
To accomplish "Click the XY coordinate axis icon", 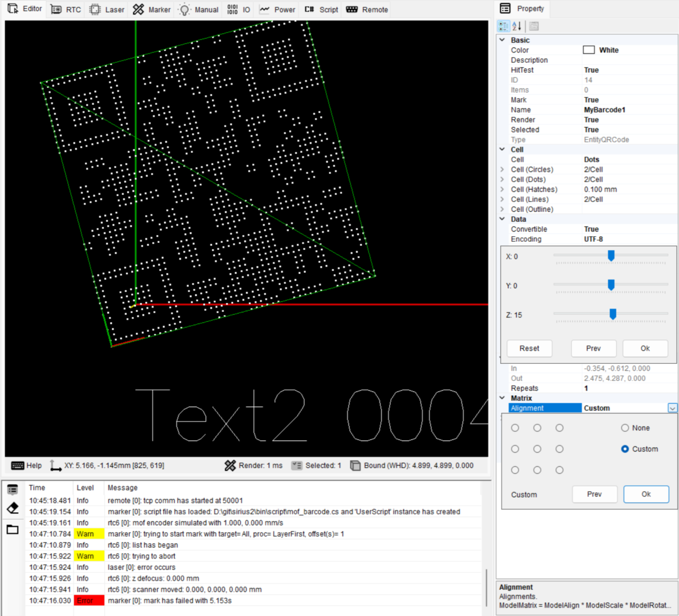I will 55,466.
